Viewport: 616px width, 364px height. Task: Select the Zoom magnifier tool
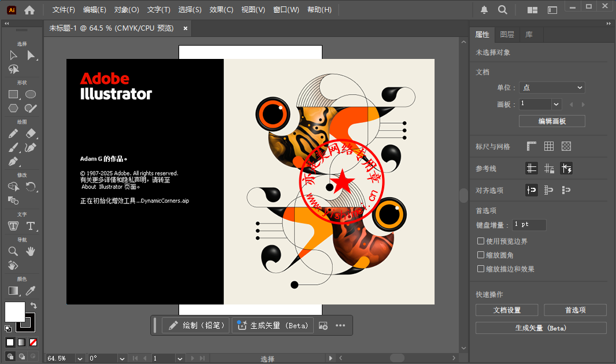click(13, 251)
